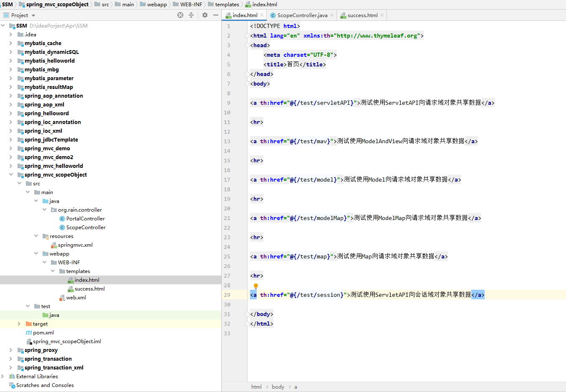Fold the html tag at line 2

point(247,36)
